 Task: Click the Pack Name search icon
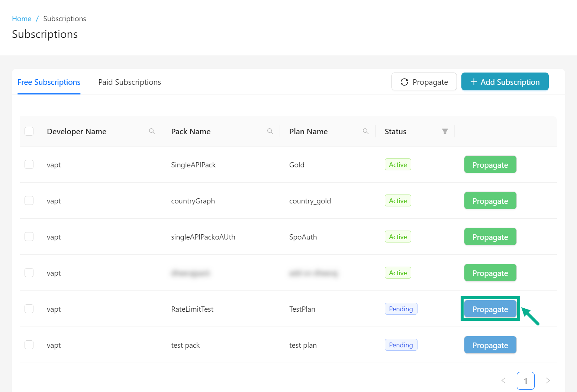click(270, 131)
